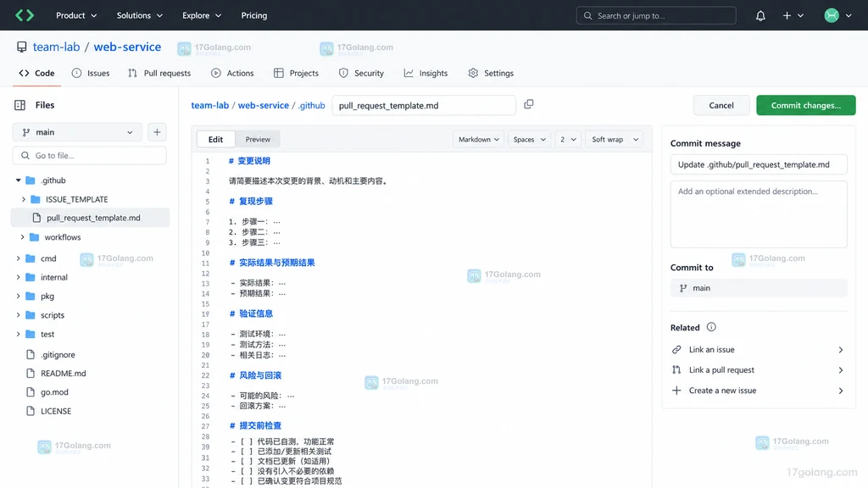Open the Explore menu
The height and width of the screenshot is (488, 868).
[x=202, y=15]
